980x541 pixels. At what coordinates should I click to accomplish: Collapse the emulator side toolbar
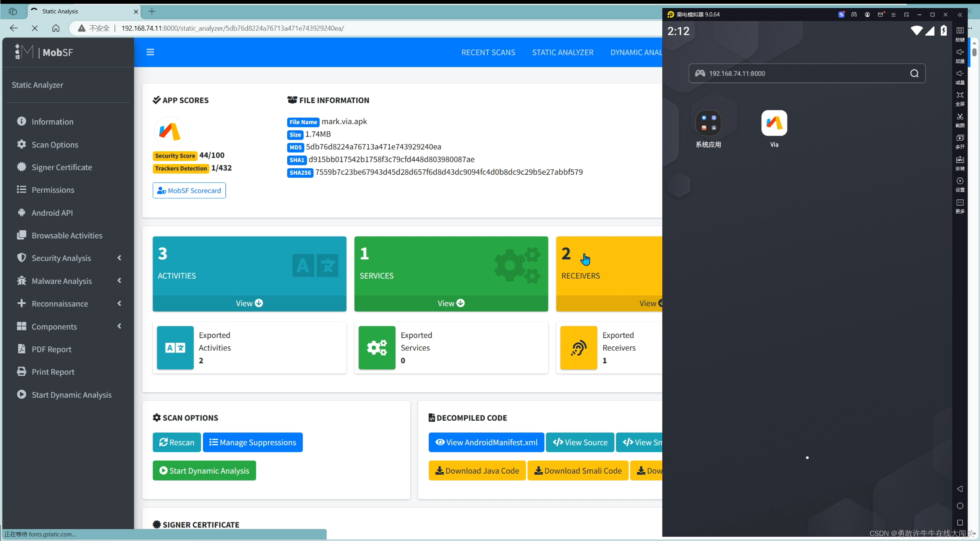pos(960,15)
